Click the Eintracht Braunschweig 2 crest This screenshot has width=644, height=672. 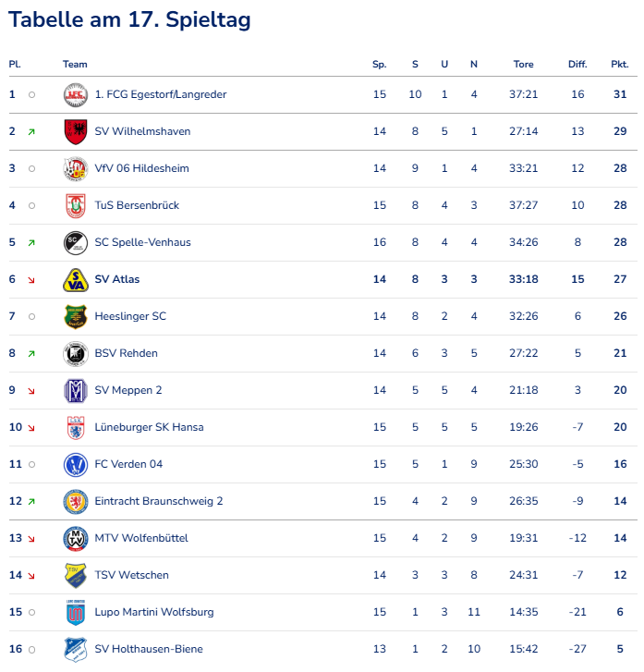click(x=75, y=501)
